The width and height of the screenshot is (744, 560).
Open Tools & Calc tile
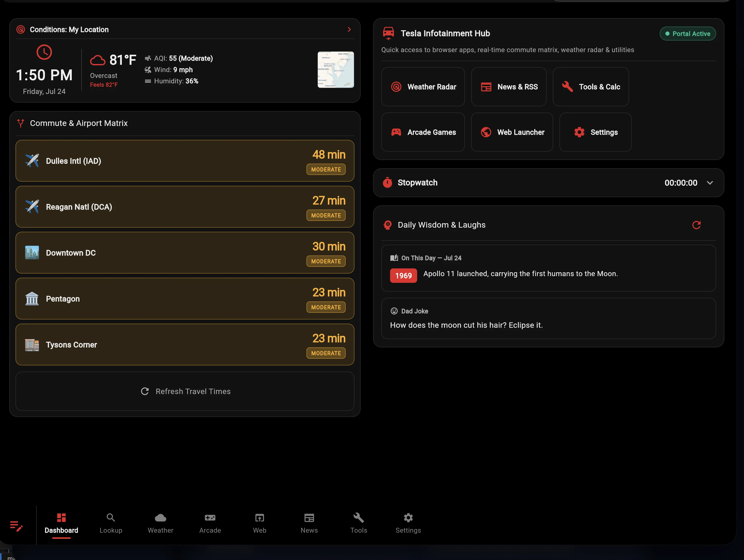591,87
